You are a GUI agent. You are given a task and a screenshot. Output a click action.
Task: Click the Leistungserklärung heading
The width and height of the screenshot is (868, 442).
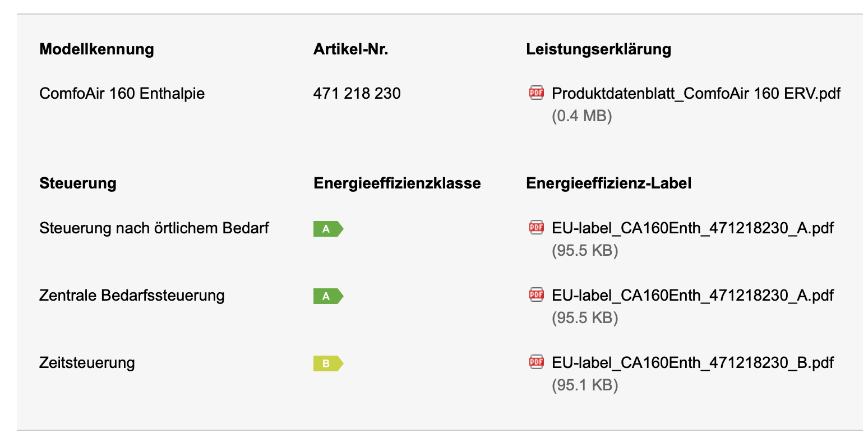pos(598,49)
